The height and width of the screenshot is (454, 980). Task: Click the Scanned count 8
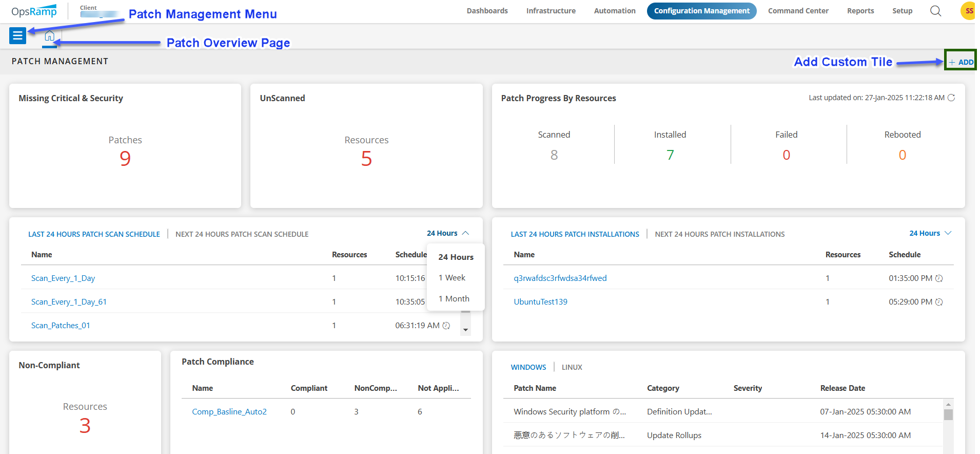coord(554,155)
